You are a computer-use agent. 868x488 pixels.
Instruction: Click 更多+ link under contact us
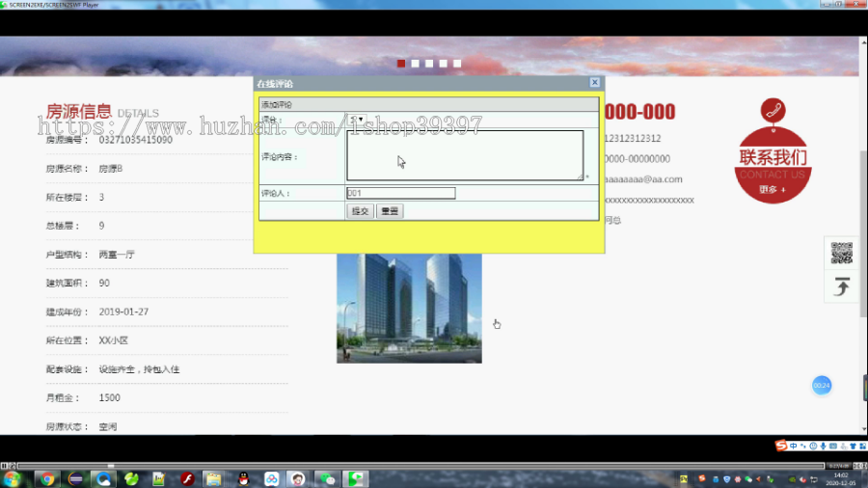tap(773, 189)
